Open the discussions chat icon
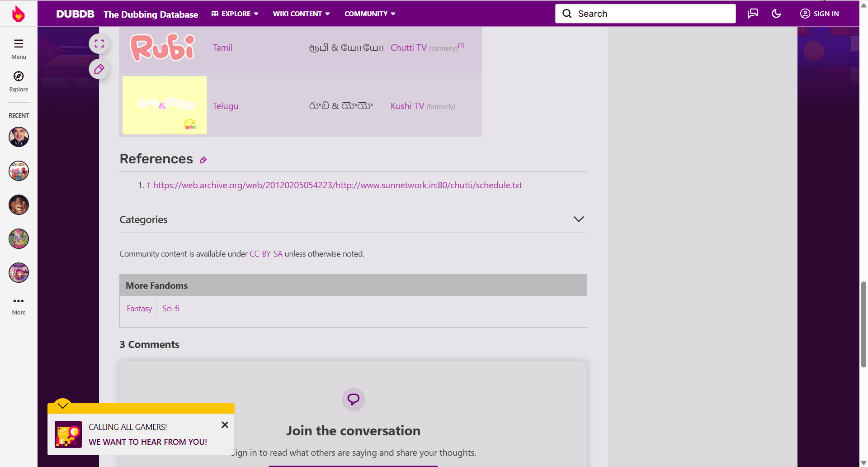This screenshot has height=467, width=868. click(x=753, y=14)
